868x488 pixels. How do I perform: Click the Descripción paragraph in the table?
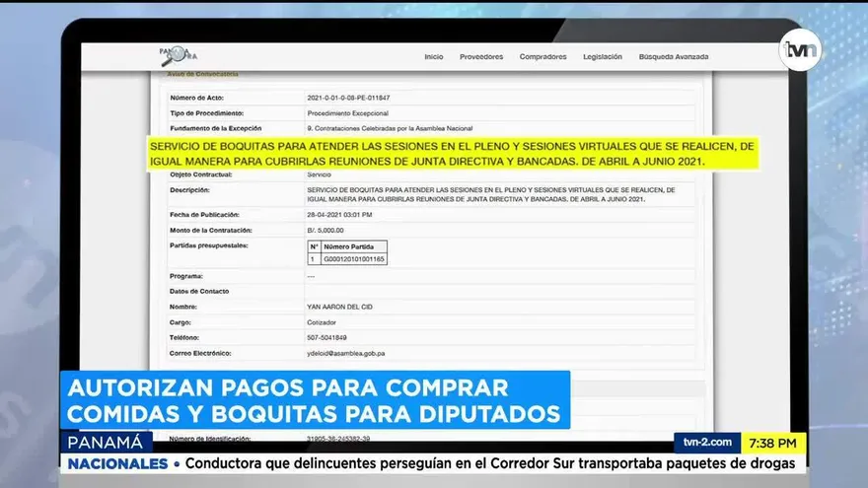click(490, 194)
